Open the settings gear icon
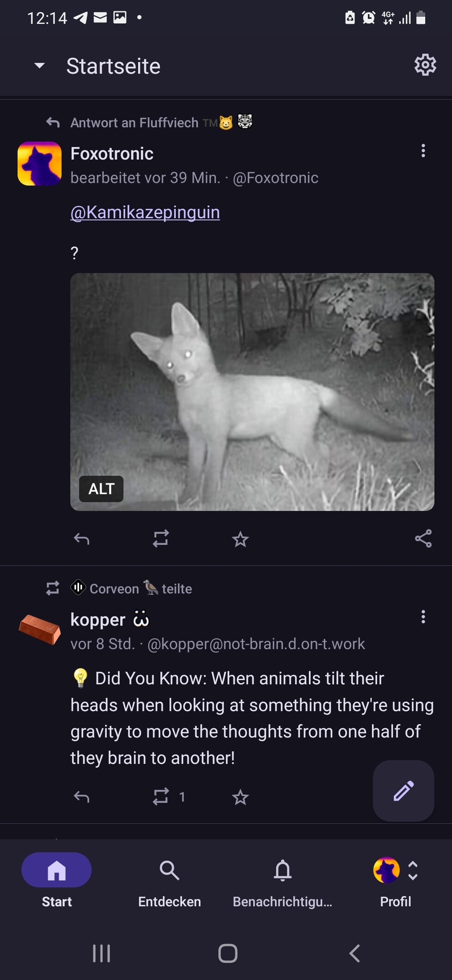The width and height of the screenshot is (452, 980). pyautogui.click(x=425, y=65)
